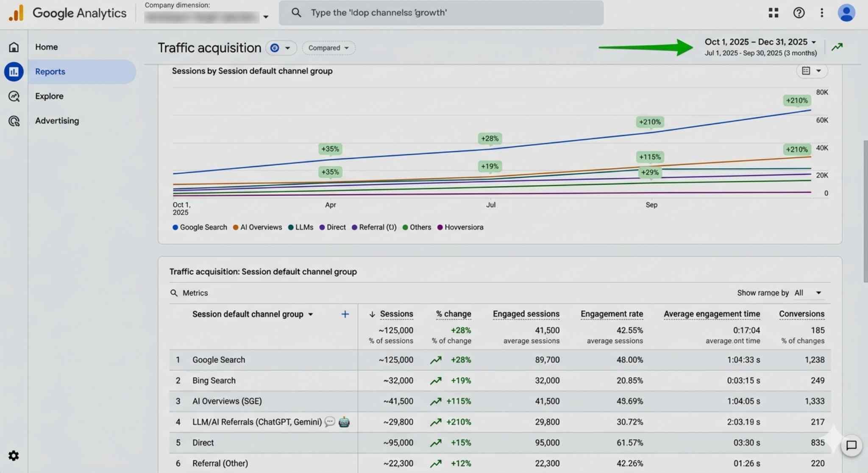Click the plus icon to add dimension
The image size is (868, 473).
pos(345,314)
